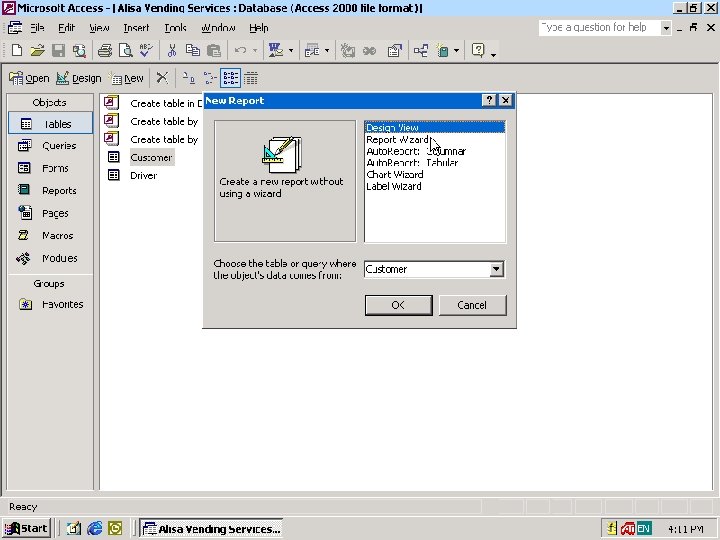
Task: Open the View menu
Action: click(99, 28)
